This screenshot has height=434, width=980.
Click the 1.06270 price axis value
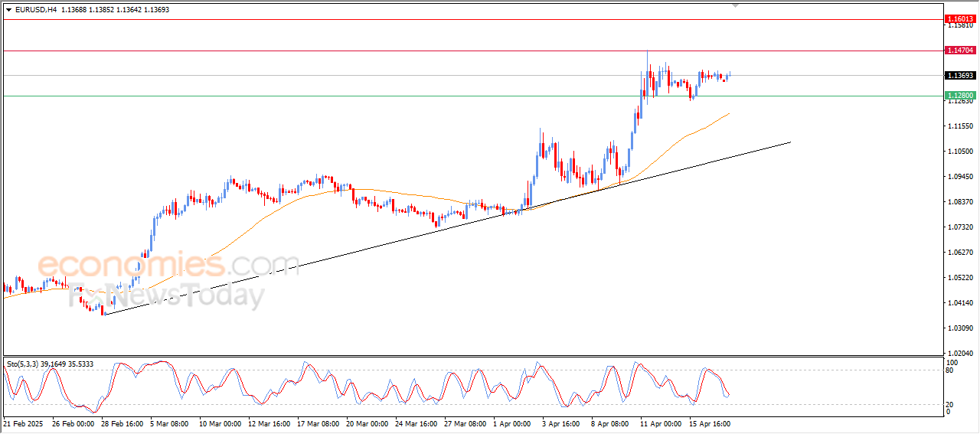click(959, 253)
